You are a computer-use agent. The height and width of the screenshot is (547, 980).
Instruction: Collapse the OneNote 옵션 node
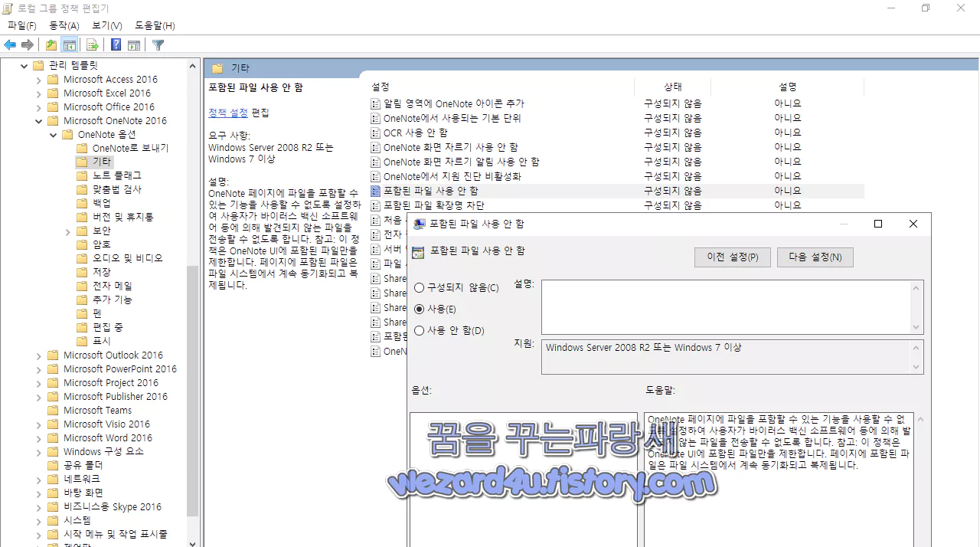tap(54, 135)
